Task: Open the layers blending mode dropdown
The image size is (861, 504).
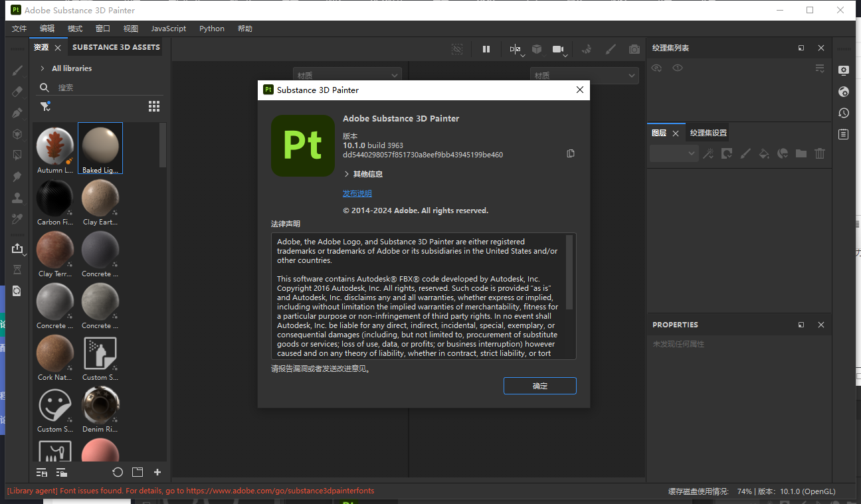Action: coord(674,153)
